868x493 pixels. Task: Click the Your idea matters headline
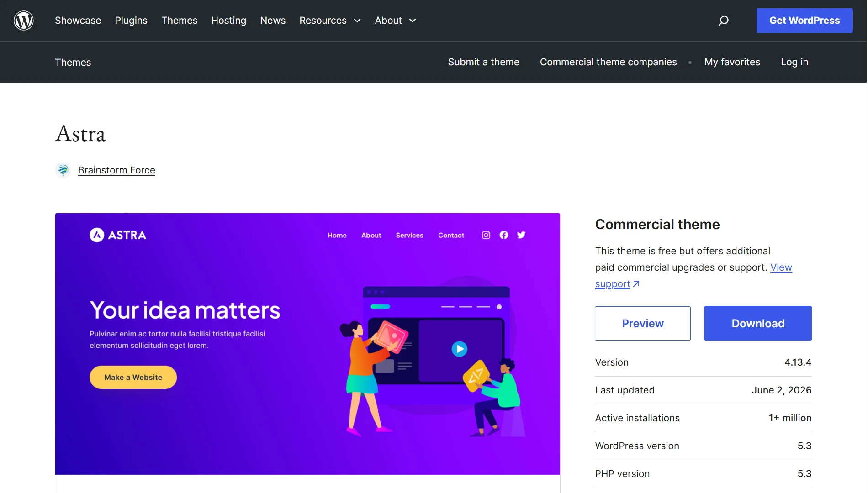tap(185, 310)
